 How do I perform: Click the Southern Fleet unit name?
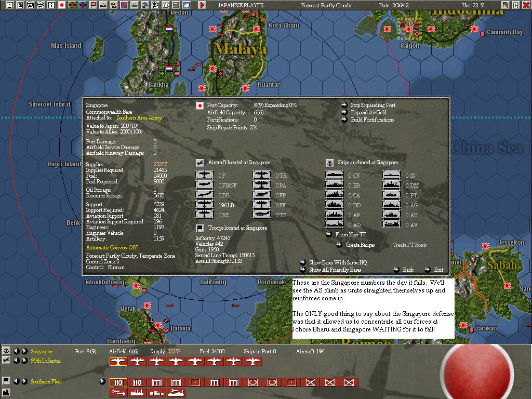pyautogui.click(x=46, y=381)
